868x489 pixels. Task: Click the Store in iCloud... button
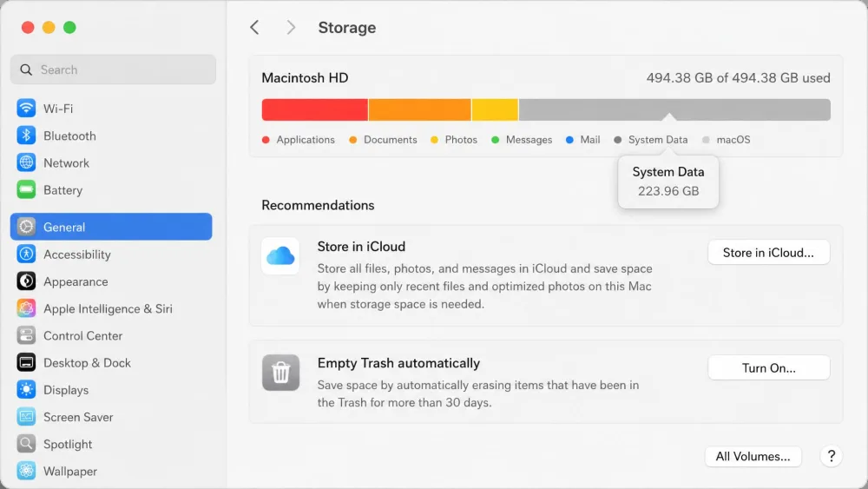[x=768, y=253]
